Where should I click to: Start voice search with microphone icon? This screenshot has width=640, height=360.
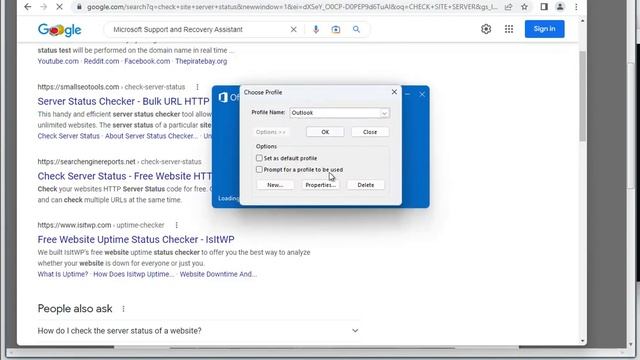tap(316, 29)
